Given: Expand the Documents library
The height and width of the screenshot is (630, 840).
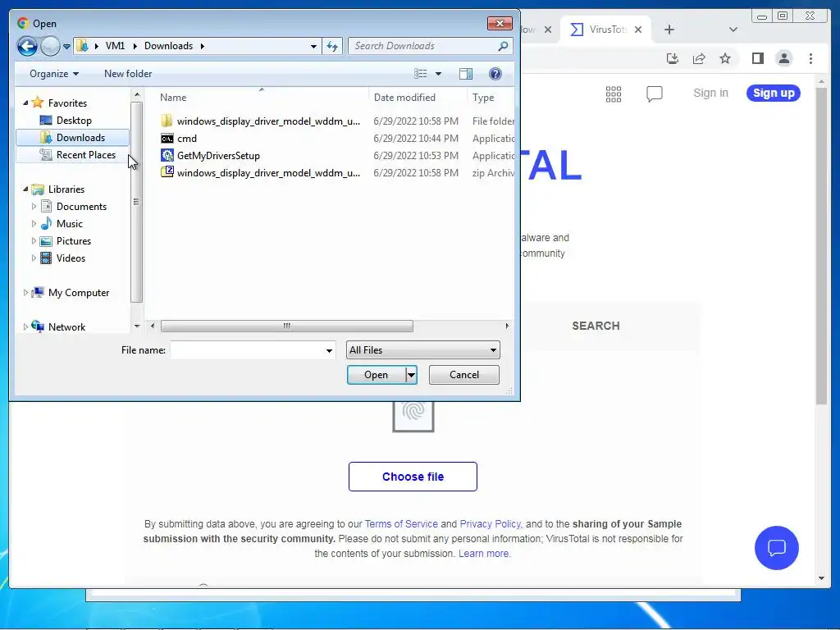Looking at the screenshot, I should click(34, 206).
